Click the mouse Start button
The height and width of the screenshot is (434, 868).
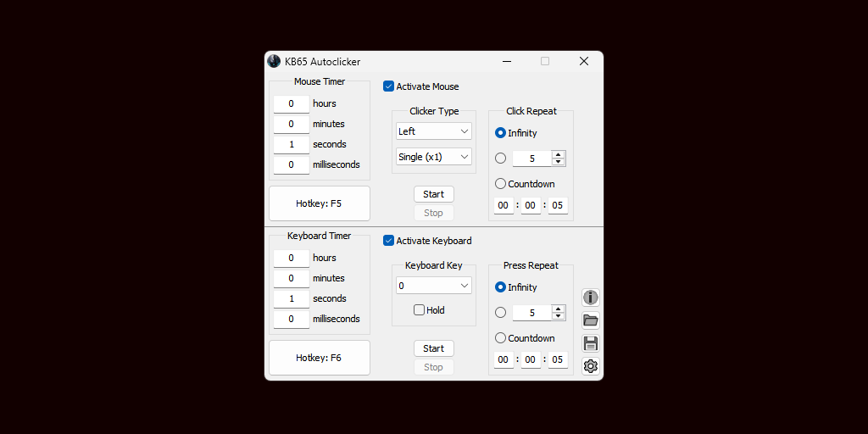[433, 194]
